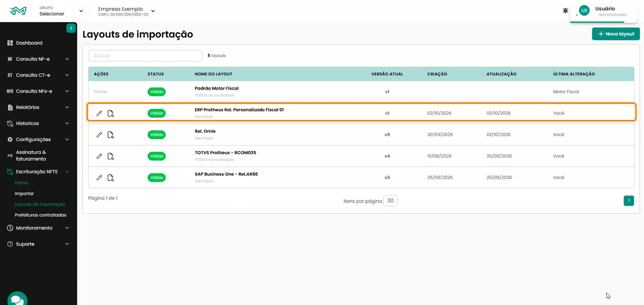Expand the Consulta CT-e menu
644x305 pixels.
(39, 75)
